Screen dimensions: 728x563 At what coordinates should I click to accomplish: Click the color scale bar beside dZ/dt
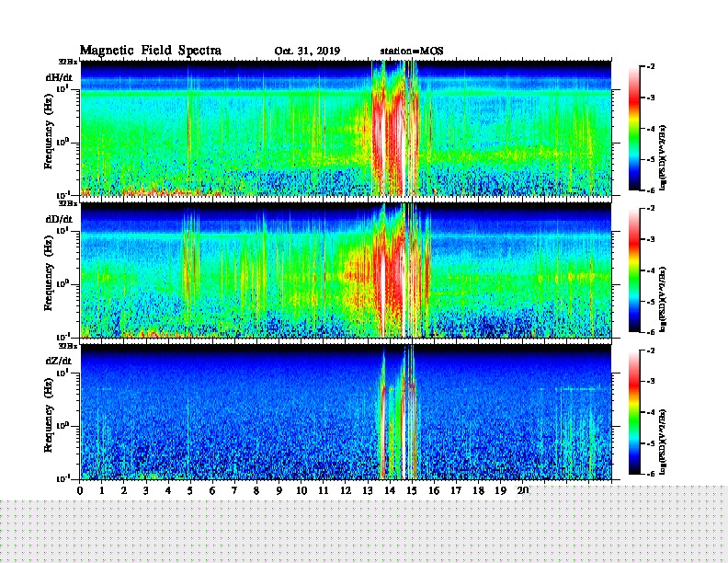click(x=634, y=412)
